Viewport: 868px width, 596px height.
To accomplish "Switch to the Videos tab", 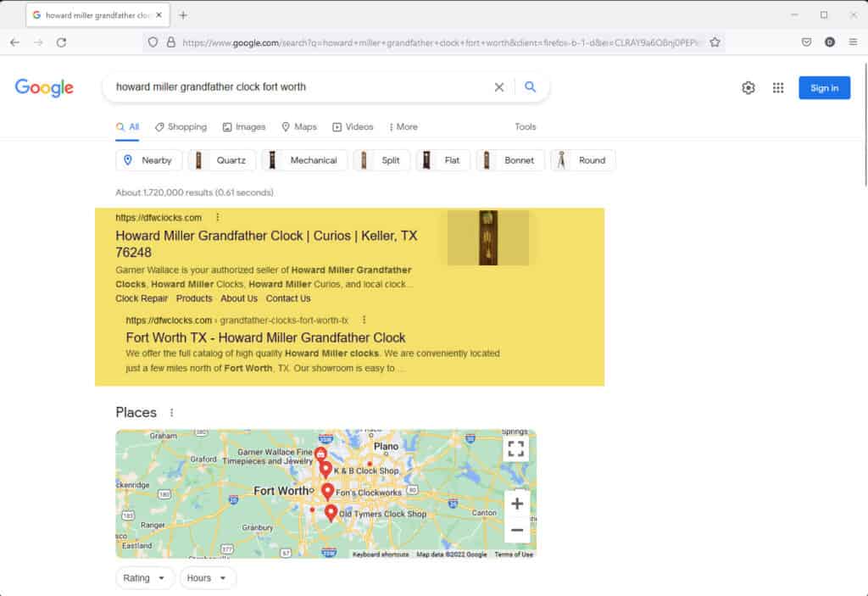I will [x=353, y=127].
